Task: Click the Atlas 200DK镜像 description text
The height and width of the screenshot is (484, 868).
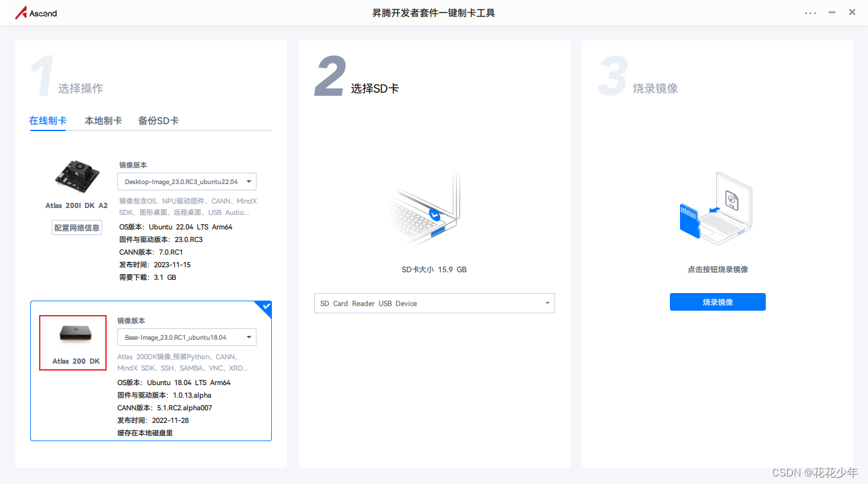Action: (183, 362)
